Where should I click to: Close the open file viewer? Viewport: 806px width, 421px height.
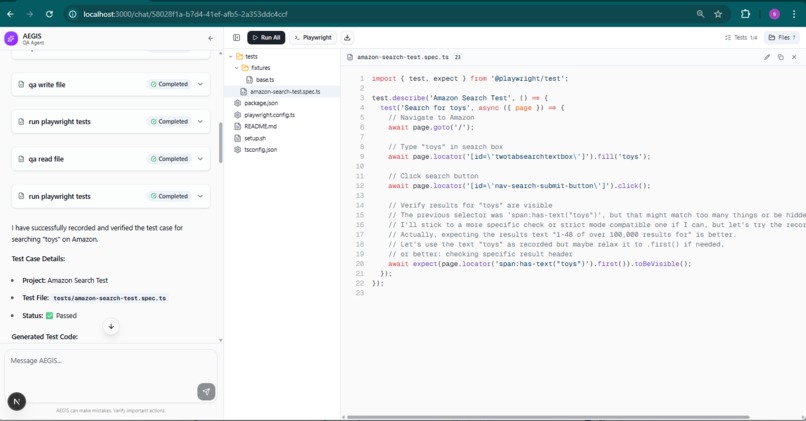[x=794, y=57]
